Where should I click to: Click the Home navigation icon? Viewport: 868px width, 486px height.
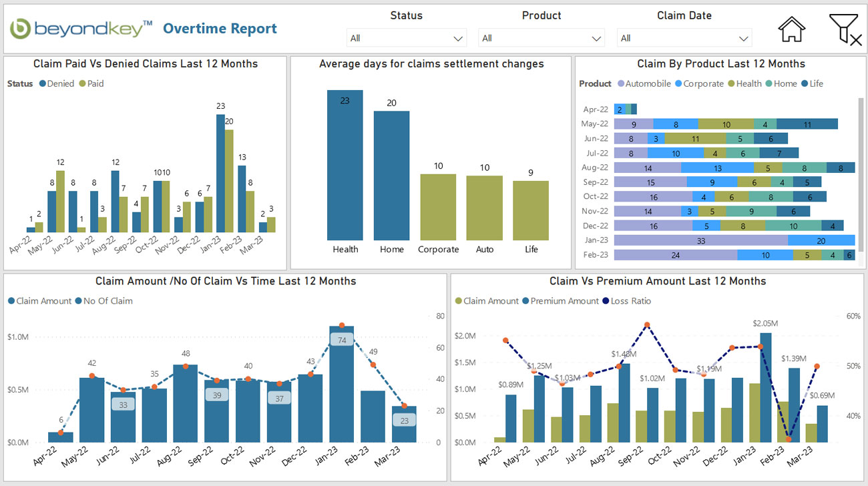point(791,29)
